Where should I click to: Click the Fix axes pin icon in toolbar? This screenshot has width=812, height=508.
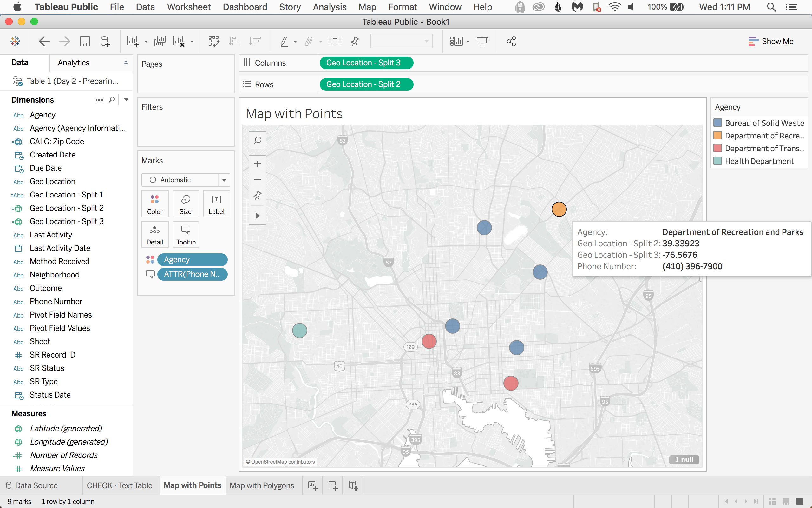355,41
